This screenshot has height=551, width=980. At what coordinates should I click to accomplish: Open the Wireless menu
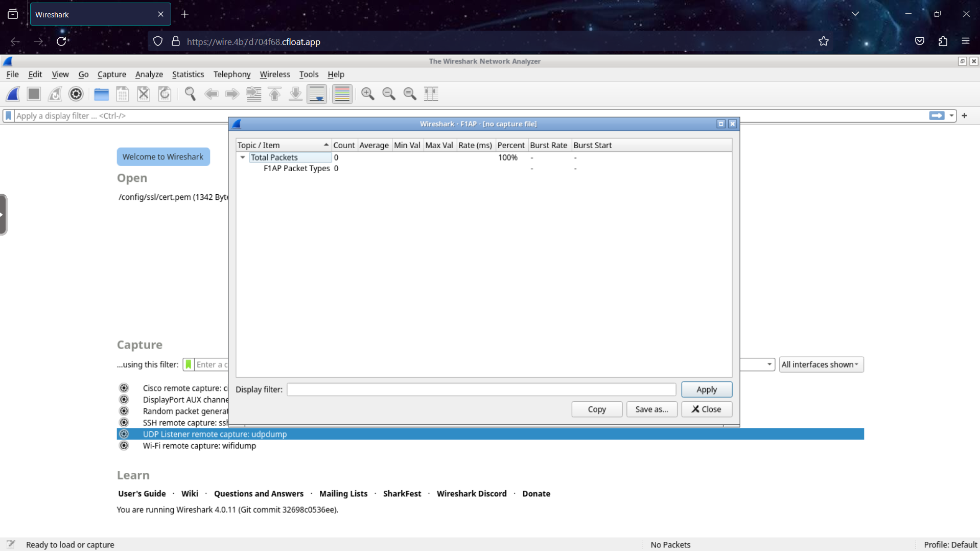coord(274,74)
